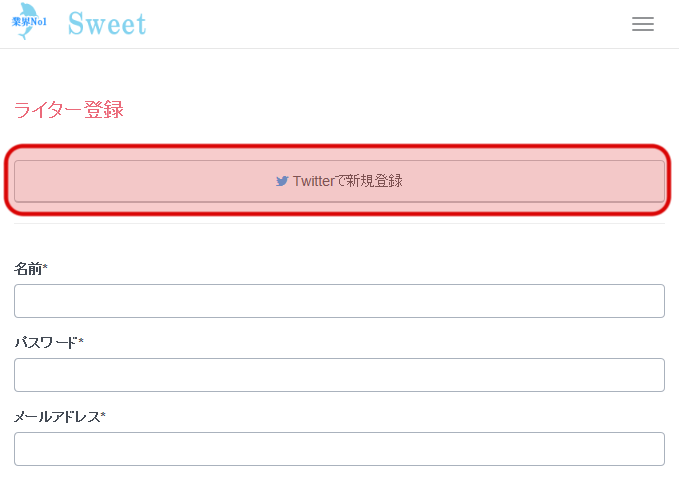The height and width of the screenshot is (483, 679).
Task: Click the メールアドレス field label
Action: click(x=56, y=416)
